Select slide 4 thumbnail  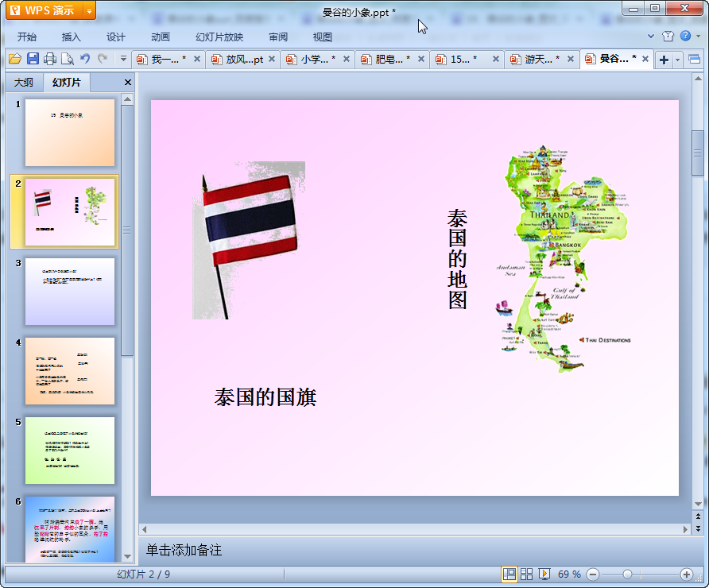tap(70, 371)
